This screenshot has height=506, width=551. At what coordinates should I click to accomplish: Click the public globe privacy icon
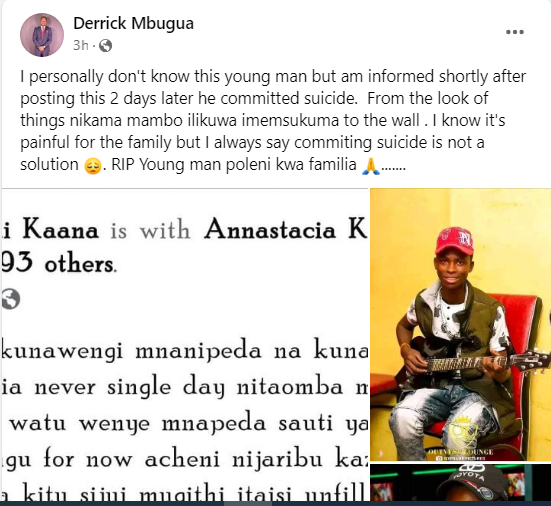(x=105, y=46)
